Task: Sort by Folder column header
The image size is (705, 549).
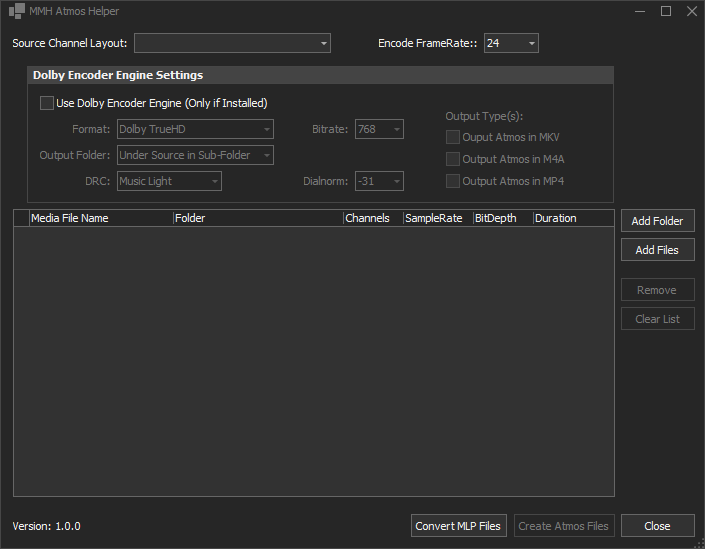Action: [258, 218]
